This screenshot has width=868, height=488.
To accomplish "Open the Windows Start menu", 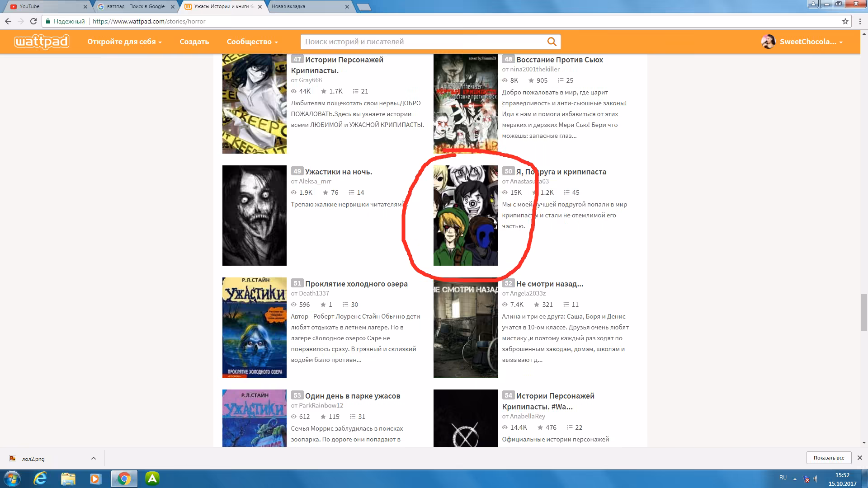I will tap(12, 479).
